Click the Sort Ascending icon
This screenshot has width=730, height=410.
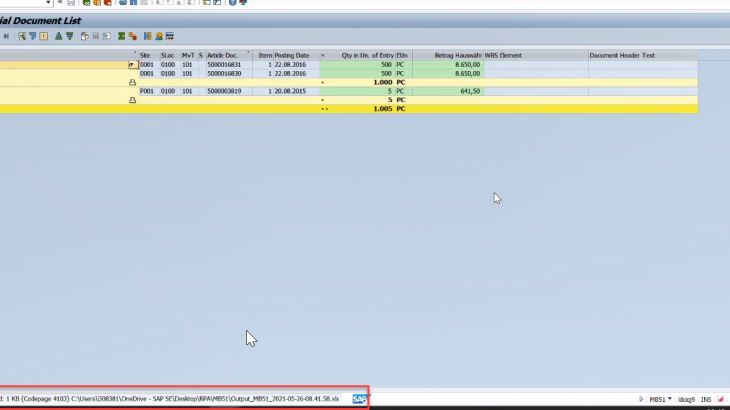(x=58, y=36)
